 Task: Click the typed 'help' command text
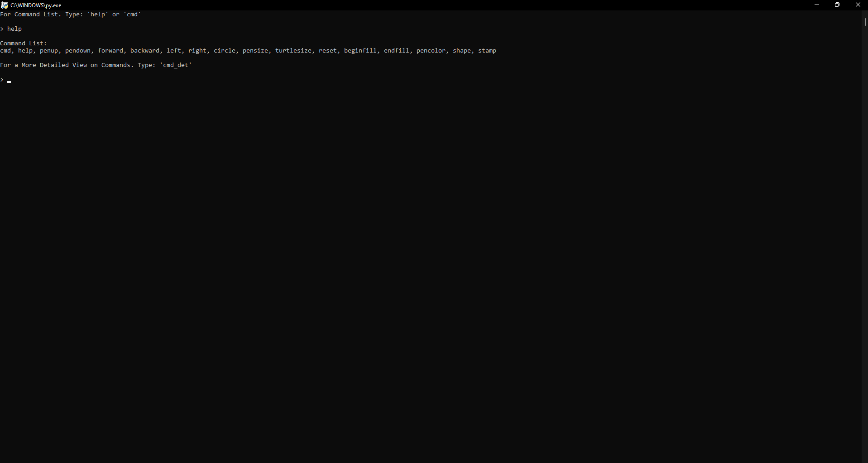pyautogui.click(x=14, y=29)
